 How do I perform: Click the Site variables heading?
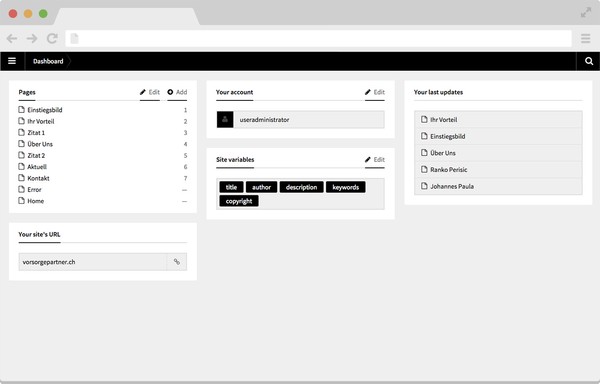(x=235, y=159)
